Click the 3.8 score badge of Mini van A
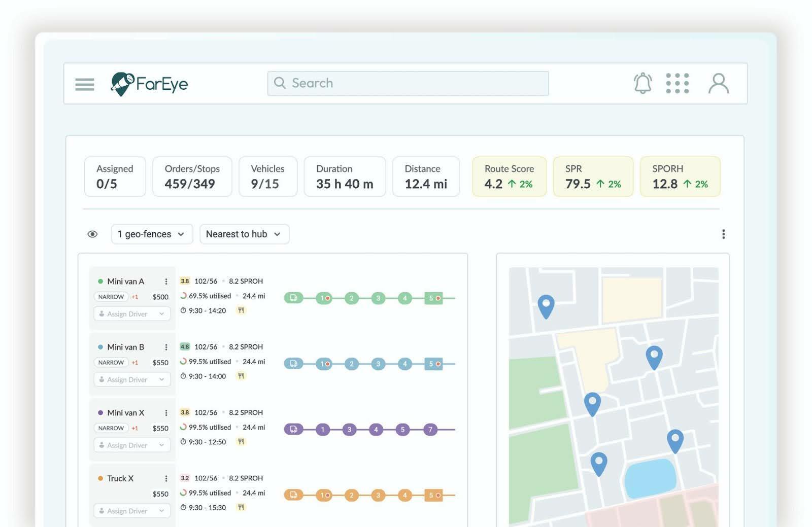 185,281
